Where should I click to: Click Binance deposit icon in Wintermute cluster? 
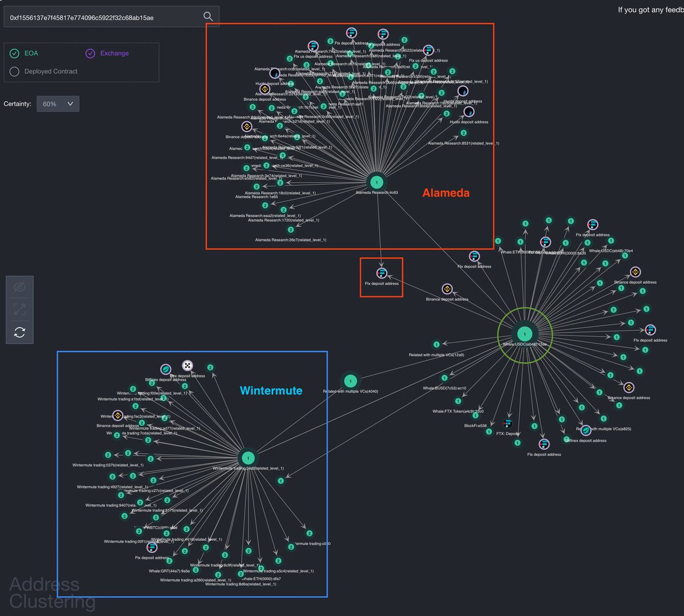(117, 415)
